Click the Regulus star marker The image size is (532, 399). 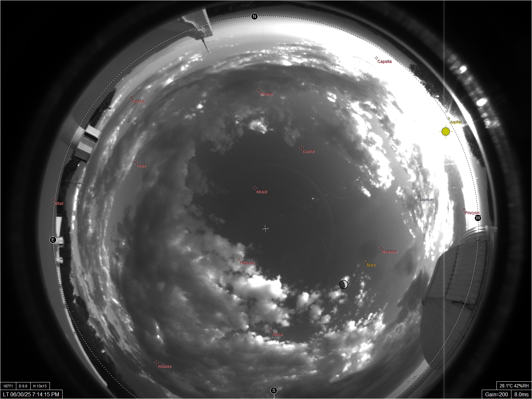pos(381,248)
